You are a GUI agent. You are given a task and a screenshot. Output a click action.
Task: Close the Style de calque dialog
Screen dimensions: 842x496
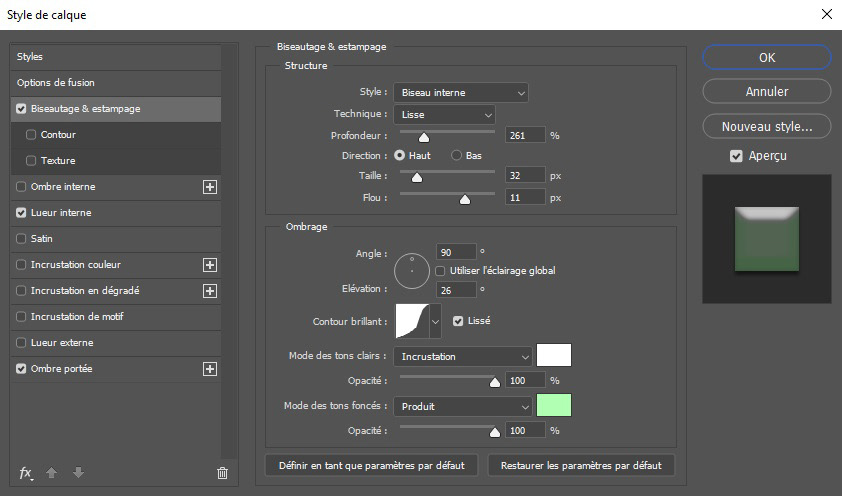[x=827, y=14]
